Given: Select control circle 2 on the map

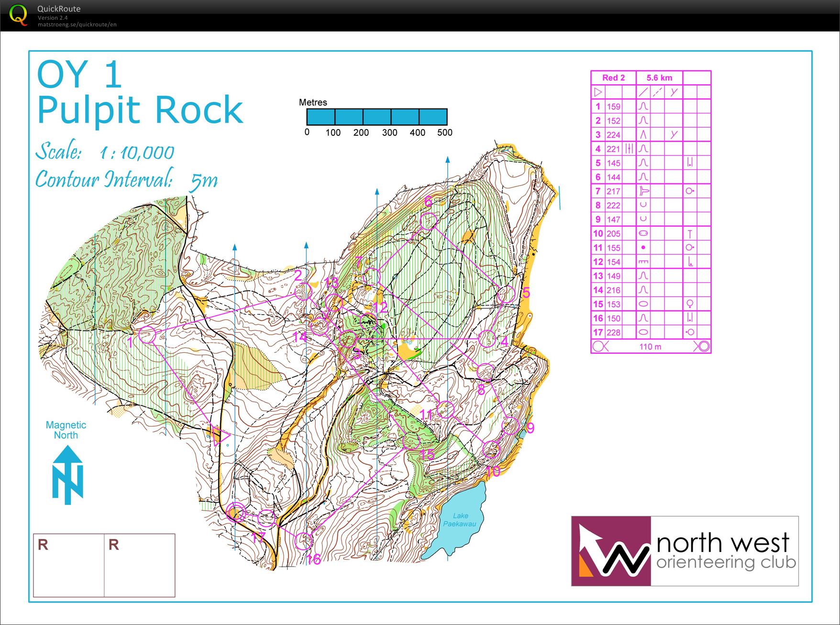Looking at the screenshot, I should (x=303, y=291).
